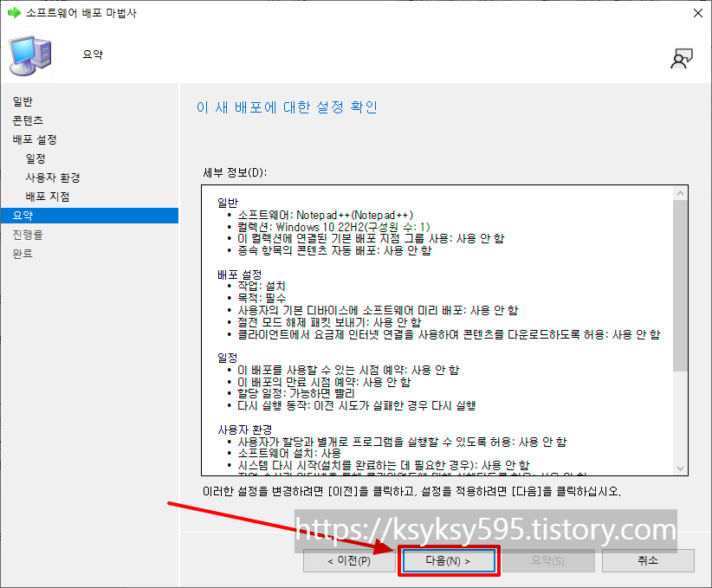712x588 pixels.
Task: Go to 일정 step in the sidebar
Action: [x=36, y=158]
